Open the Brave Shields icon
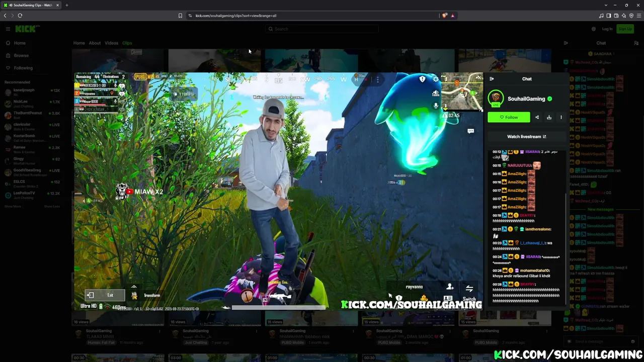 (444, 16)
